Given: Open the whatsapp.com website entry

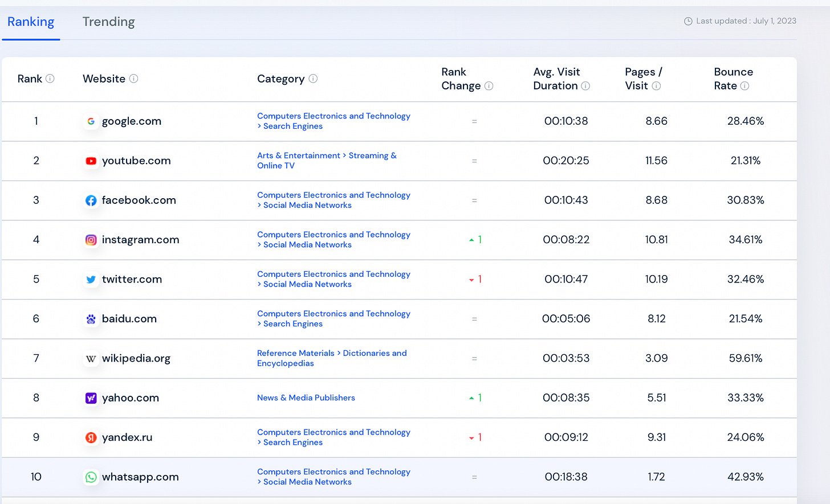Looking at the screenshot, I should point(140,477).
